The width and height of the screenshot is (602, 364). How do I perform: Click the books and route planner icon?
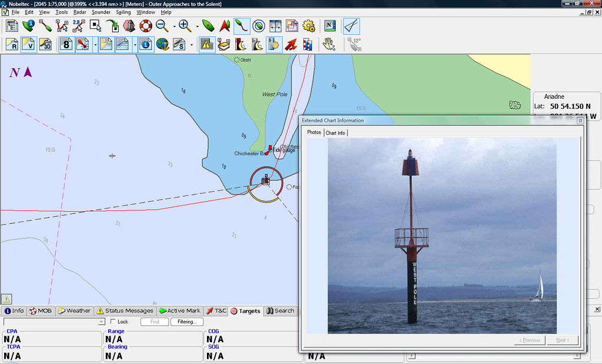click(x=224, y=45)
